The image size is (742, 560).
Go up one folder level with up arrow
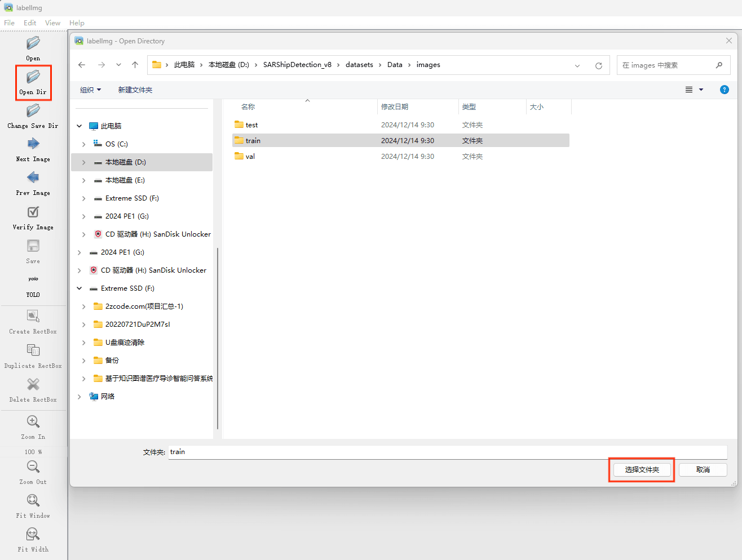[x=135, y=65]
